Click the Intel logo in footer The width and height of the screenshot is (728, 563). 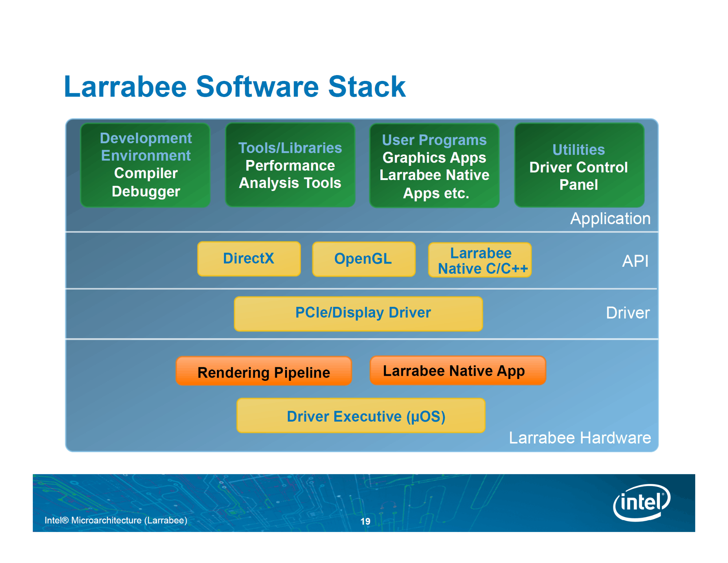pos(642,503)
